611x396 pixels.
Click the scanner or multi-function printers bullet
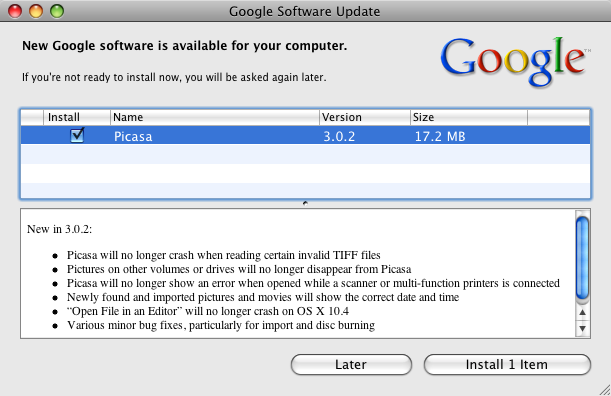tap(313, 283)
